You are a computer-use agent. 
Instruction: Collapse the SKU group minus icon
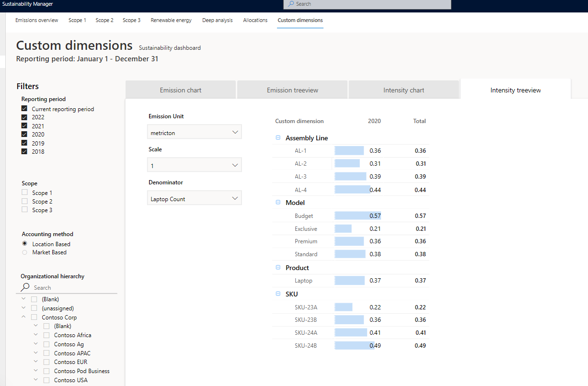click(278, 294)
